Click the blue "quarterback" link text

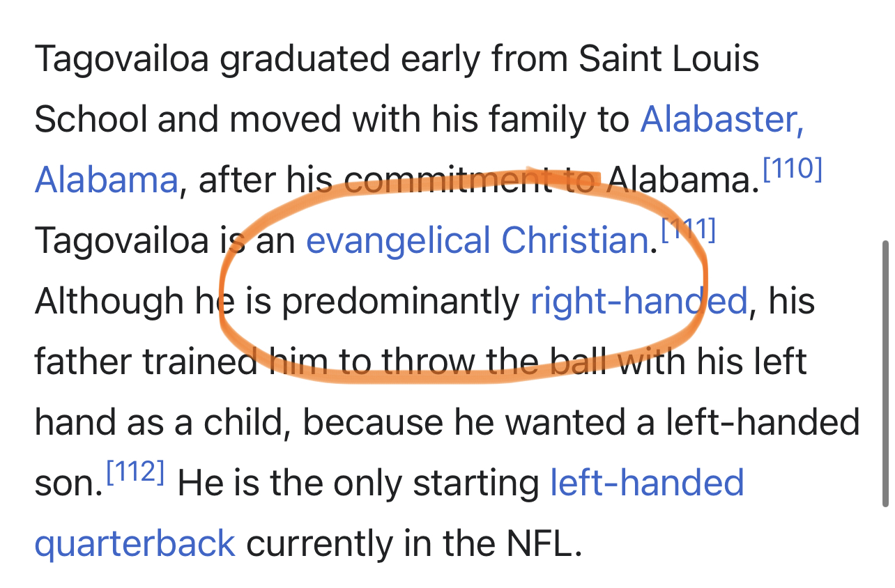[135, 543]
